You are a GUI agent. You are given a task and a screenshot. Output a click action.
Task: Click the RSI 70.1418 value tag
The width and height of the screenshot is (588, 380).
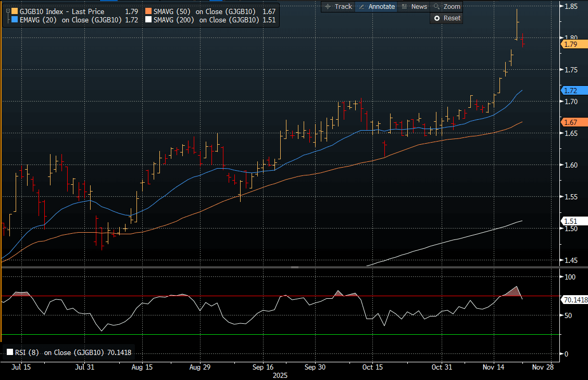tap(574, 299)
